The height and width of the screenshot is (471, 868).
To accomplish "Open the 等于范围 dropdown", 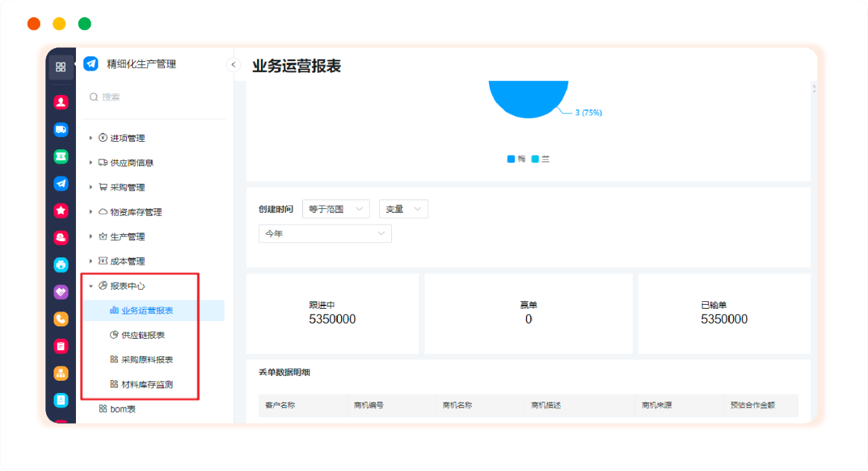I will coord(336,210).
